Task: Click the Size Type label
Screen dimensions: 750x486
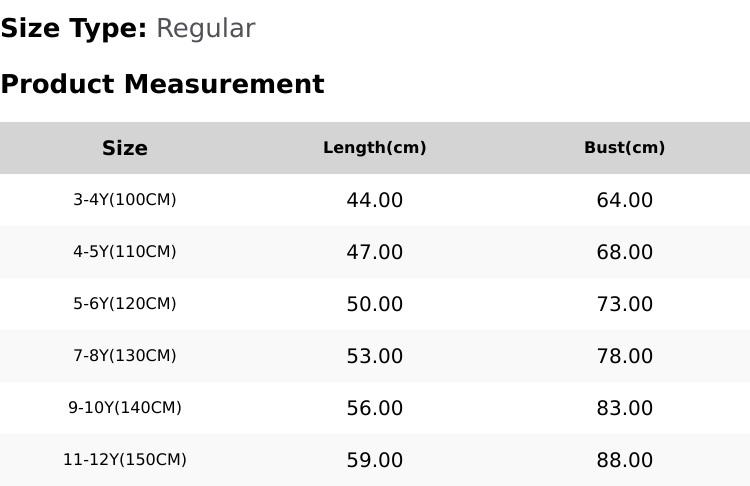Action: tap(74, 29)
